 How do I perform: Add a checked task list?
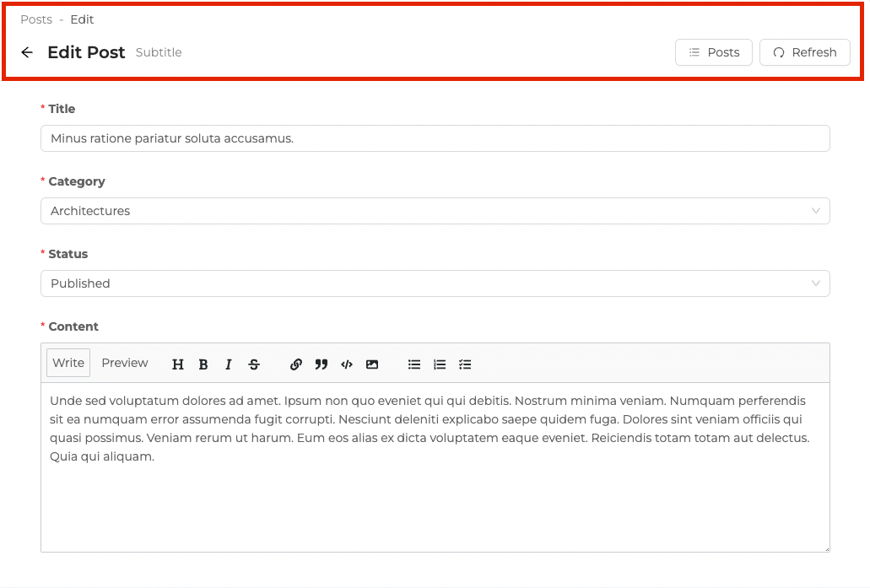[465, 364]
